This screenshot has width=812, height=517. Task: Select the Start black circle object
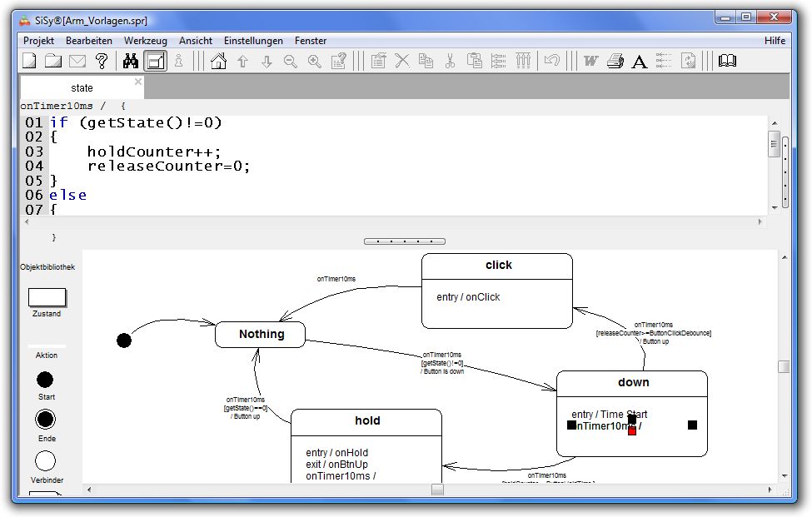[x=45, y=380]
